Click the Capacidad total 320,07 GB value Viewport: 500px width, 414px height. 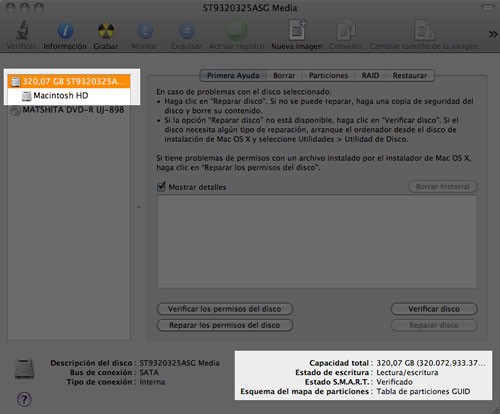tap(431, 363)
